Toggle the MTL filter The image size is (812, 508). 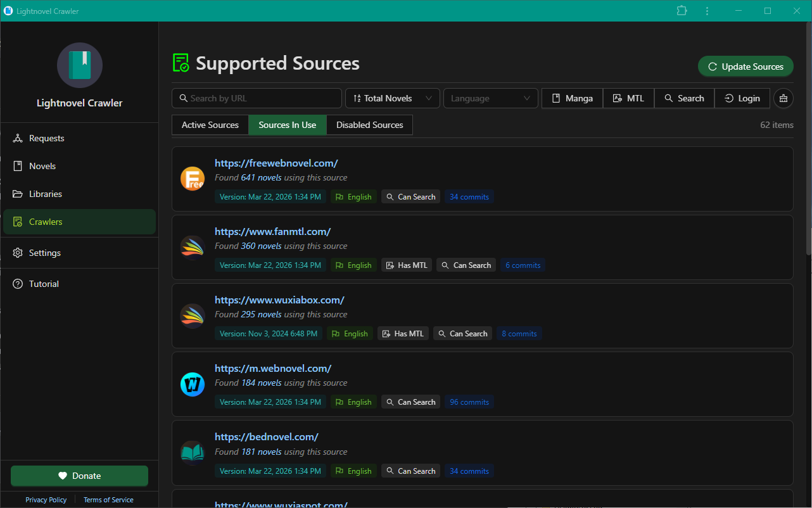628,98
